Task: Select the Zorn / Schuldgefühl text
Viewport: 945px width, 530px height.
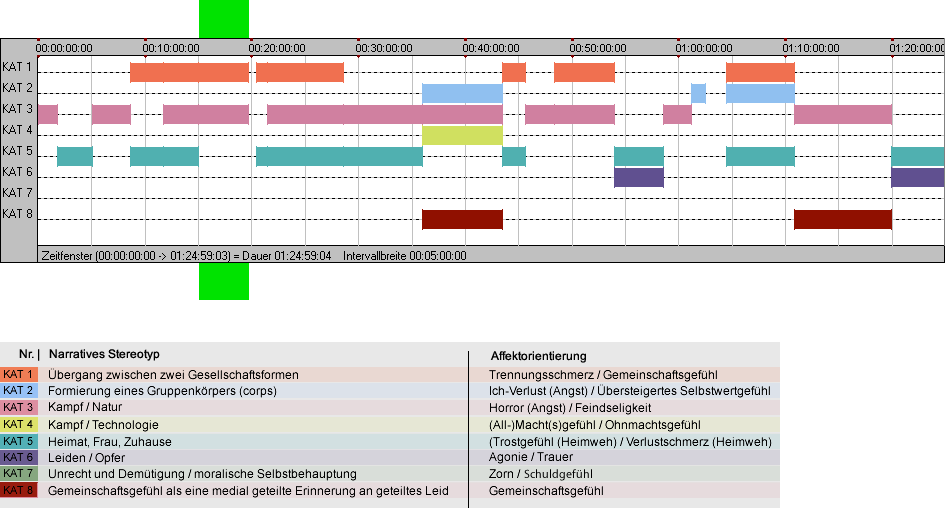Action: click(x=540, y=474)
